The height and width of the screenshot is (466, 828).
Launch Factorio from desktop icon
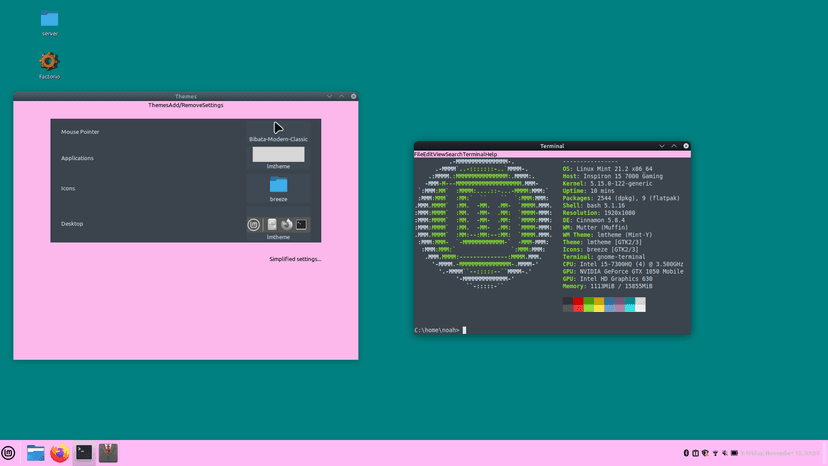tap(49, 62)
